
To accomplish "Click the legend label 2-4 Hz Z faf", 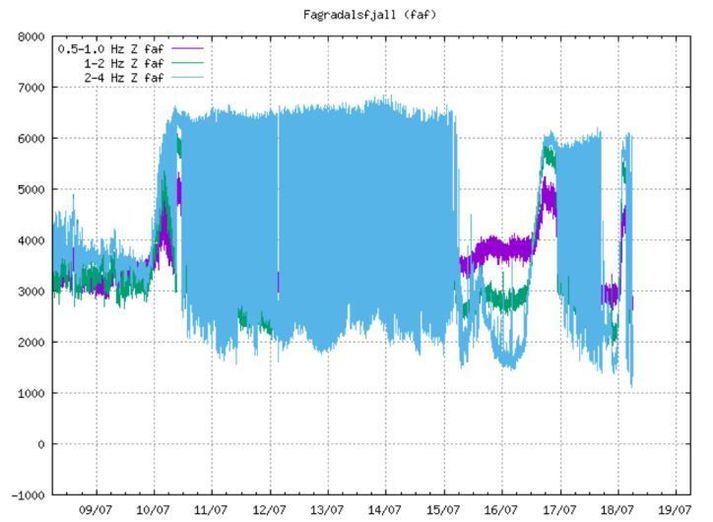I will coord(123,78).
